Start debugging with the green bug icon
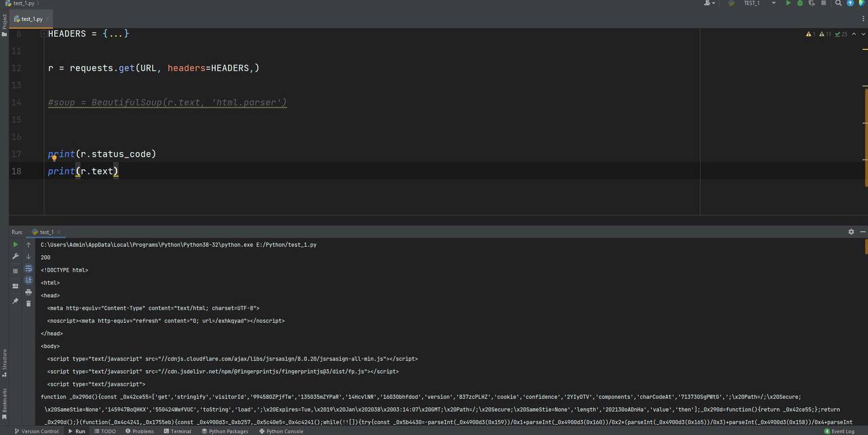Image resolution: width=868 pixels, height=435 pixels. coord(800,3)
